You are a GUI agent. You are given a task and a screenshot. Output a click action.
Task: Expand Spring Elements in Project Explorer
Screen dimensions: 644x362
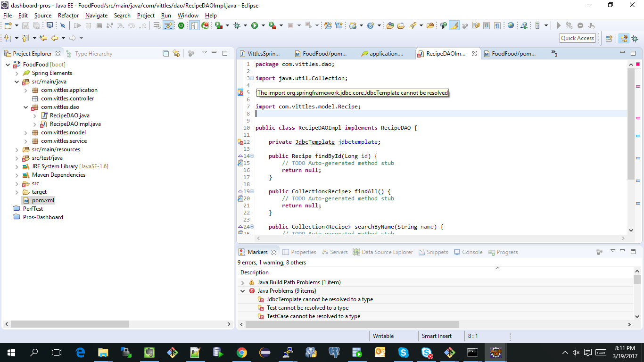point(17,73)
